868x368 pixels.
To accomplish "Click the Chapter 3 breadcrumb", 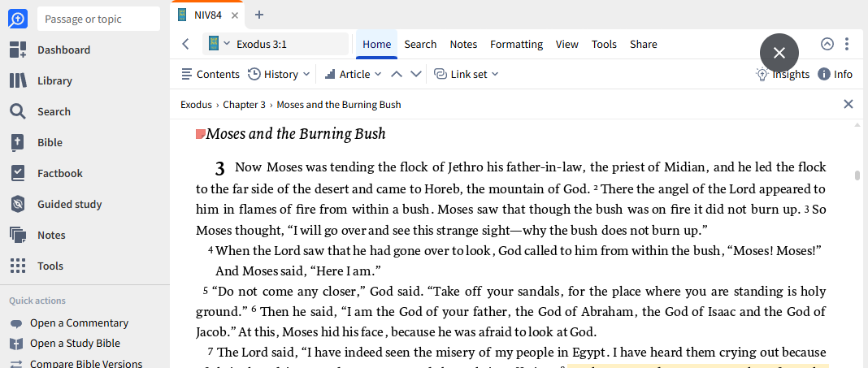I will [244, 105].
